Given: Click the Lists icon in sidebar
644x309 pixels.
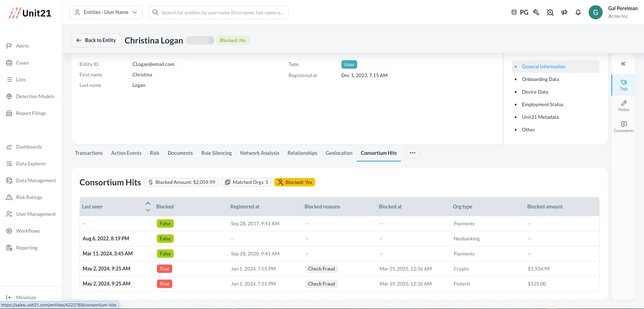Looking at the screenshot, I should point(9,80).
